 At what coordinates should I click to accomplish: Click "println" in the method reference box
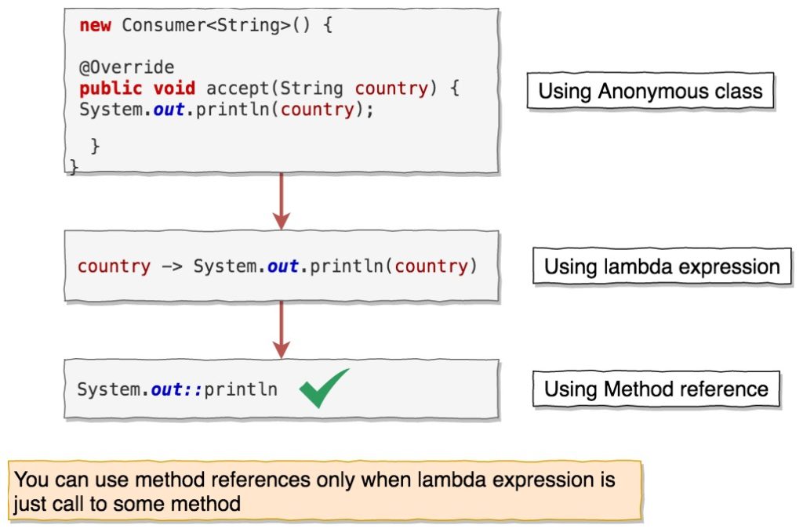click(x=241, y=389)
